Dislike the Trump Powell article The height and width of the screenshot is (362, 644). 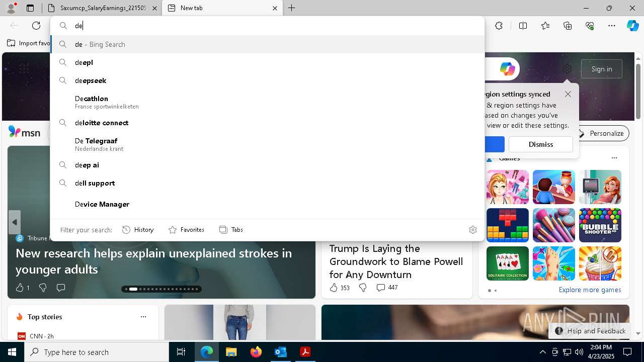tap(363, 288)
